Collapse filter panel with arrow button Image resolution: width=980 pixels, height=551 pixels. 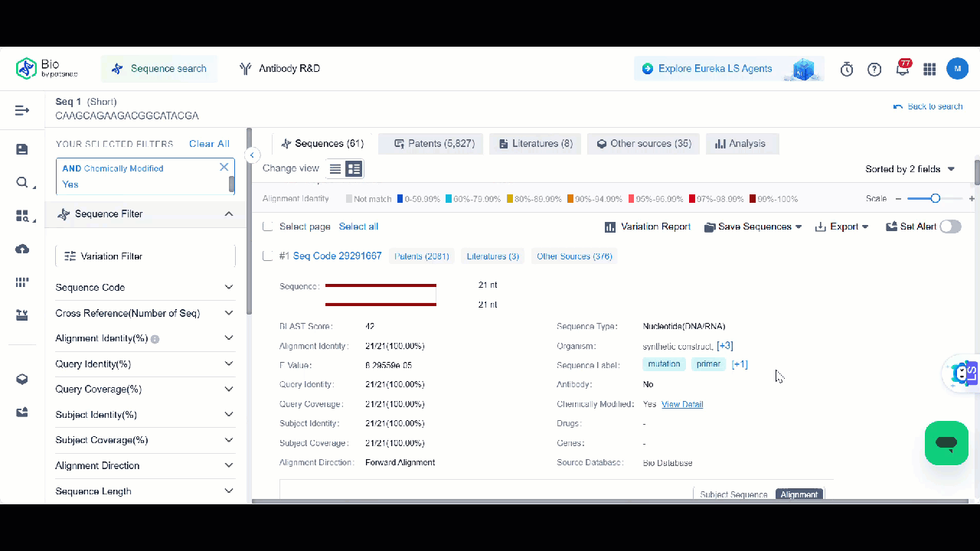(x=252, y=155)
